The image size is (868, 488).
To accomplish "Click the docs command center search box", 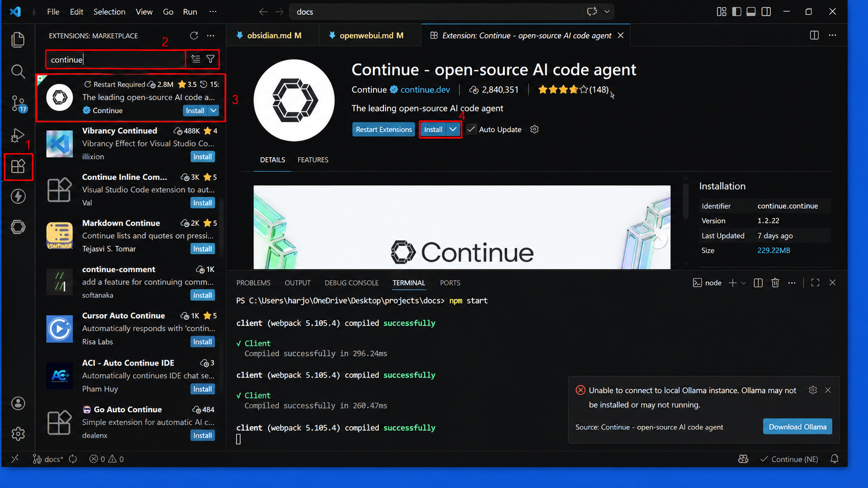I will click(451, 11).
